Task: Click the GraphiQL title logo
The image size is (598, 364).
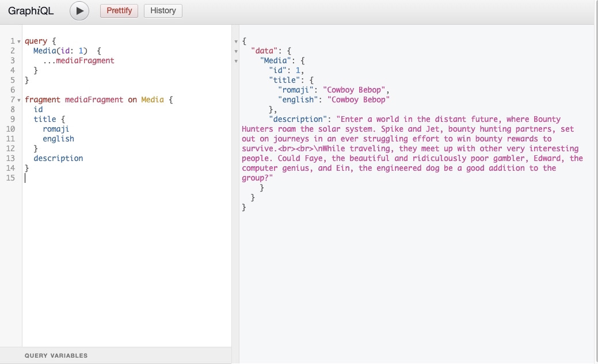Action: pyautogui.click(x=31, y=11)
